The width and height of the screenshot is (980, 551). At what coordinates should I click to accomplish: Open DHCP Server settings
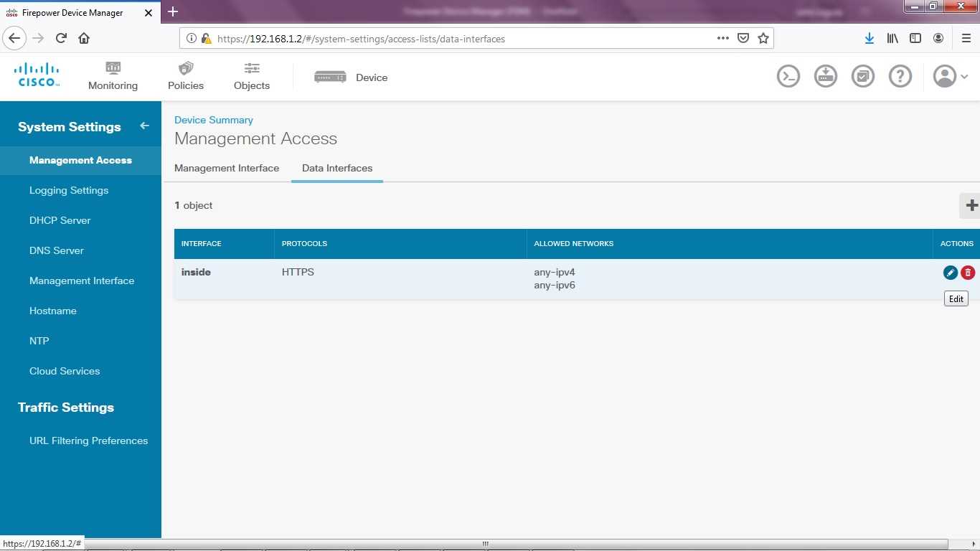[x=60, y=220]
